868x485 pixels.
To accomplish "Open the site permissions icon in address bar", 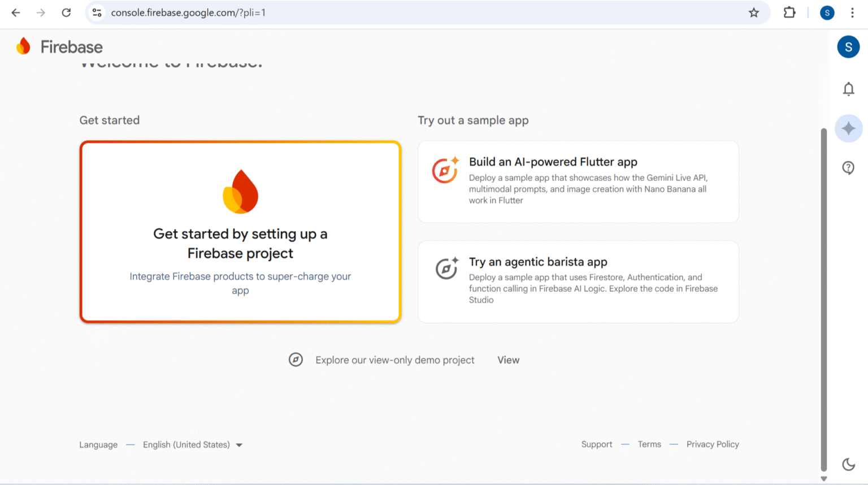I will click(97, 12).
